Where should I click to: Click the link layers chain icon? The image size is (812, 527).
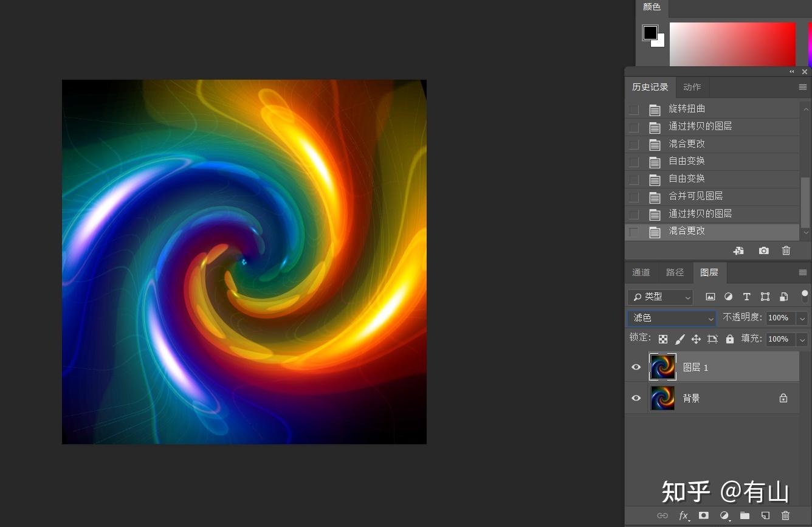(x=662, y=515)
